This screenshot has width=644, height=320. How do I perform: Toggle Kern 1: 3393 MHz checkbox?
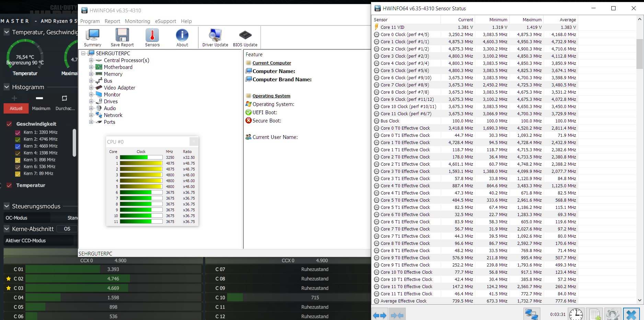coord(18,132)
